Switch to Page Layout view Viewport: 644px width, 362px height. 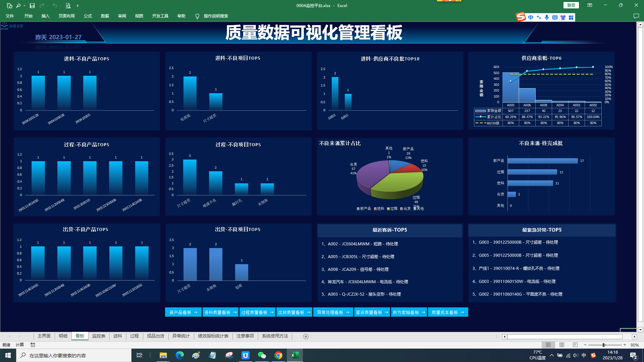562,345
